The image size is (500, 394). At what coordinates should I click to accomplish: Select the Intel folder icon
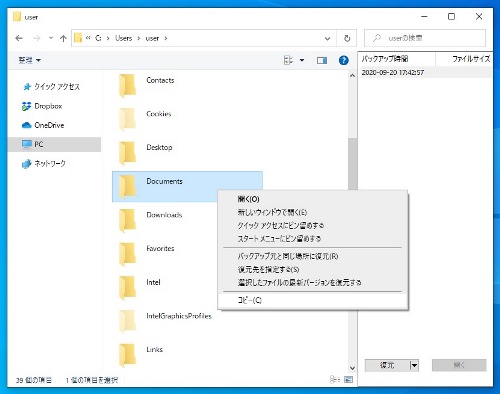(x=128, y=288)
